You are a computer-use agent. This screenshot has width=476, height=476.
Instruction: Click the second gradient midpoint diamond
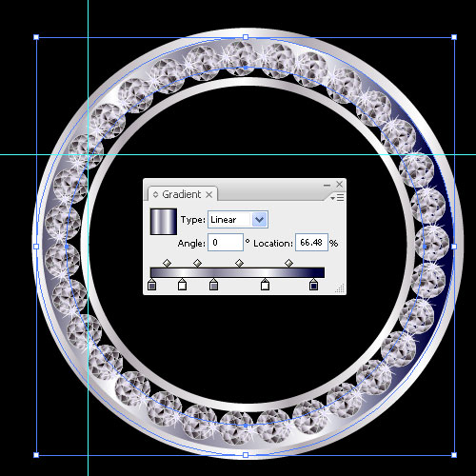click(x=197, y=263)
